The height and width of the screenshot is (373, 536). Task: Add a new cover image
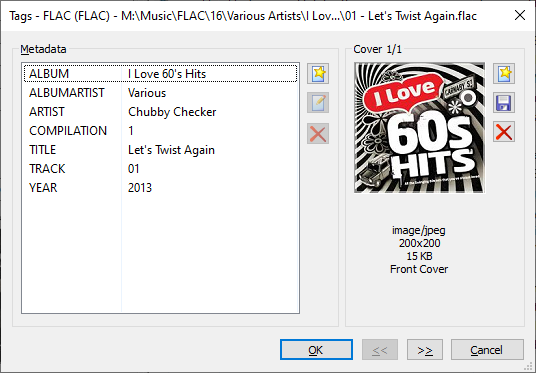[x=504, y=74]
